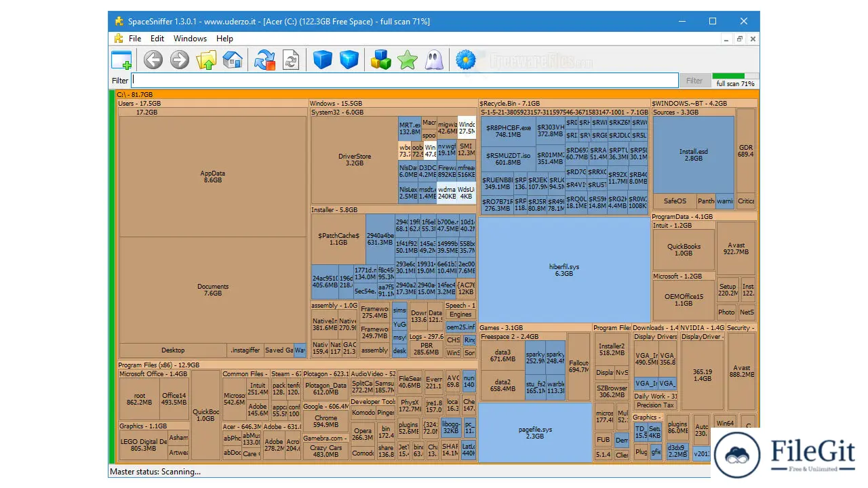Select the Chrome 594.9MB block

click(325, 422)
